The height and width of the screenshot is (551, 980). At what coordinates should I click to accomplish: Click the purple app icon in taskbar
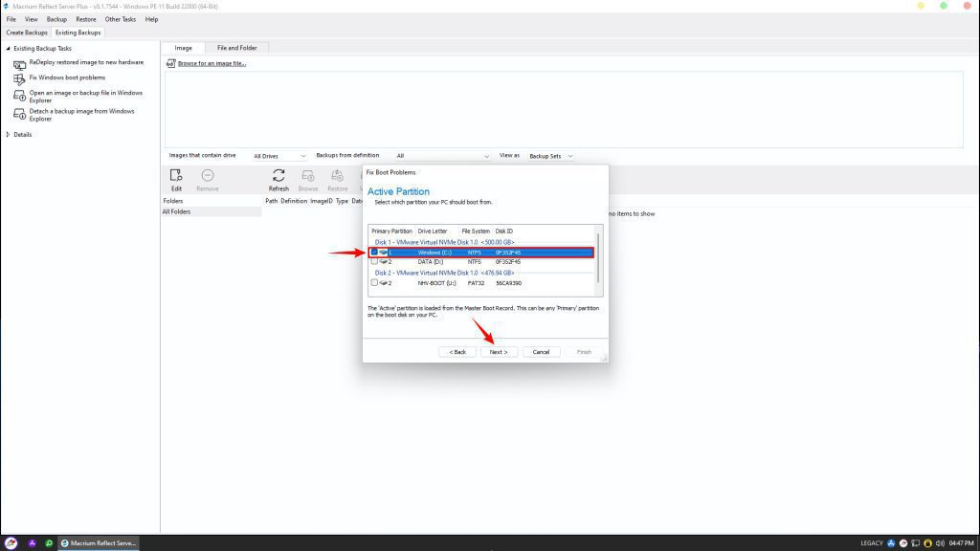pos(32,543)
